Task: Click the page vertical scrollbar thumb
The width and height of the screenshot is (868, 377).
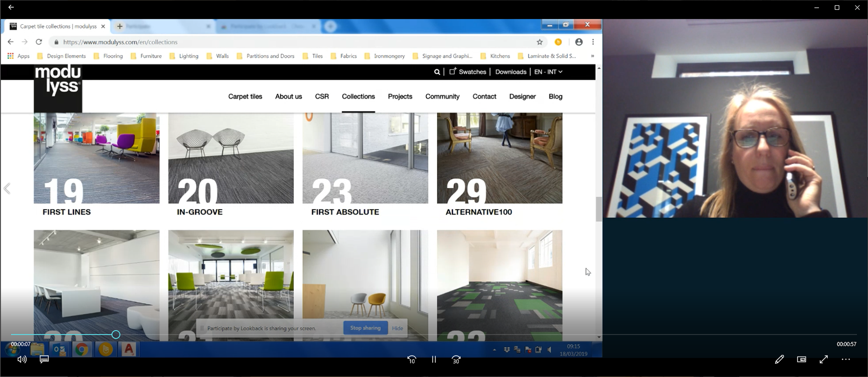Action: tap(599, 209)
